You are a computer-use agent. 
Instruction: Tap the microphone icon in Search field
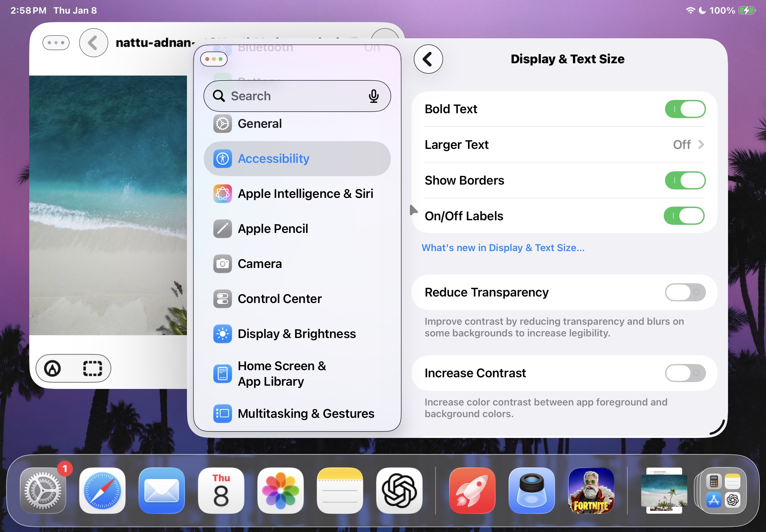[374, 96]
